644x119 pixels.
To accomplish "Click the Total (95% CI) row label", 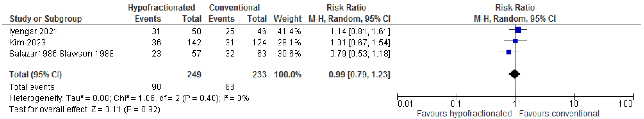I will (36, 74).
